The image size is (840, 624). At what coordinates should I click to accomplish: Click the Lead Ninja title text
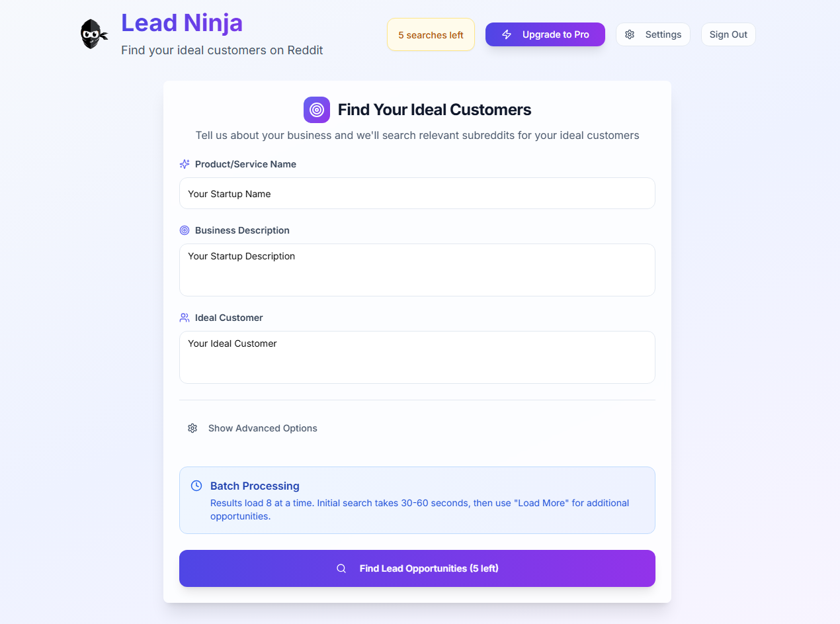click(182, 22)
